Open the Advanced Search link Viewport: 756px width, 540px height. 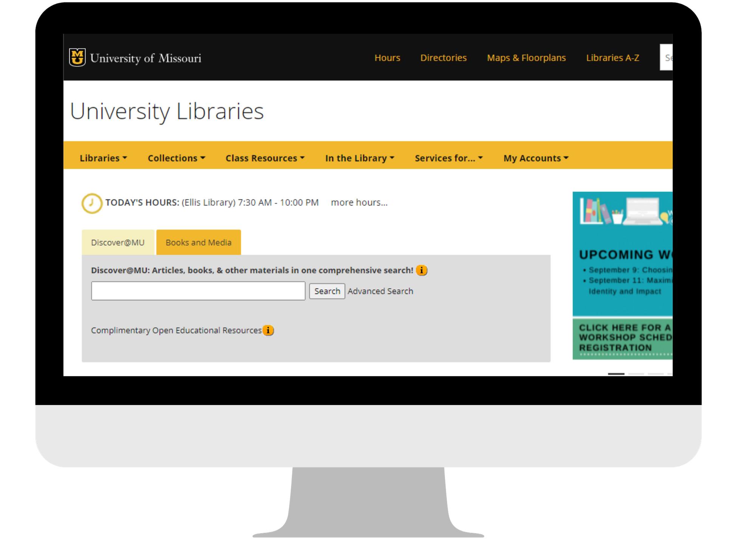click(x=380, y=291)
